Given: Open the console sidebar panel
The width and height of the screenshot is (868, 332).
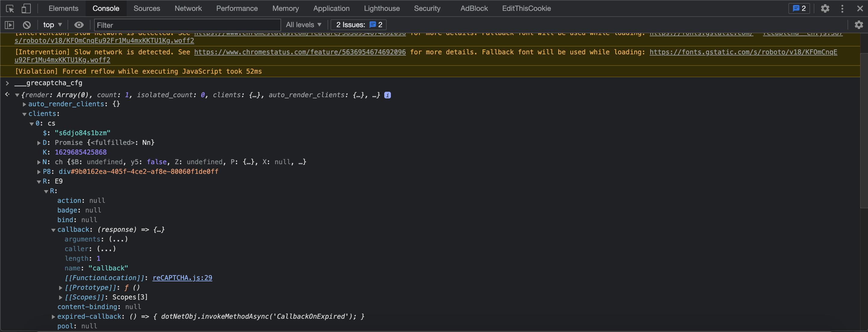Looking at the screenshot, I should click(9, 25).
